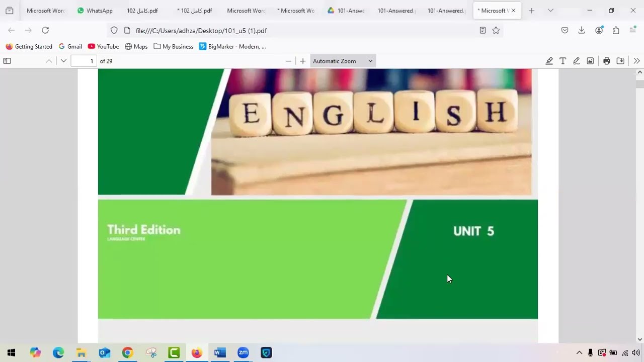Open Snipping Tool from taskbar
The image size is (644, 362).
(x=151, y=353)
